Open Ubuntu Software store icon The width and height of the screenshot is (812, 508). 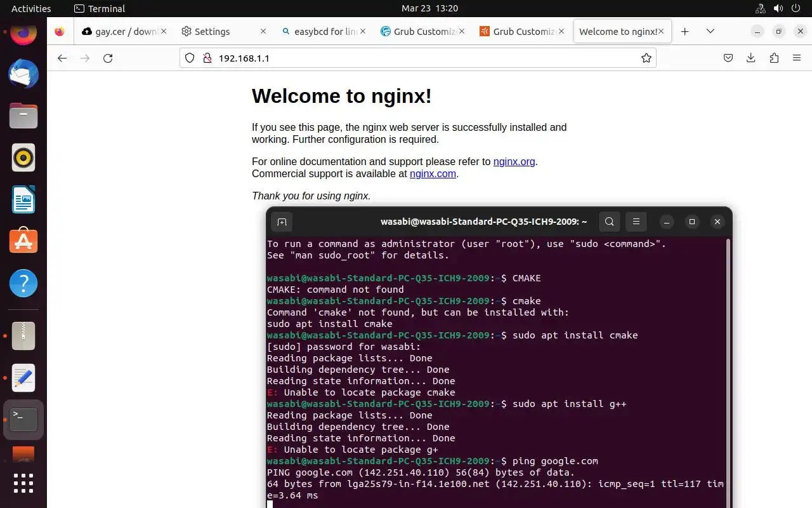point(23,241)
